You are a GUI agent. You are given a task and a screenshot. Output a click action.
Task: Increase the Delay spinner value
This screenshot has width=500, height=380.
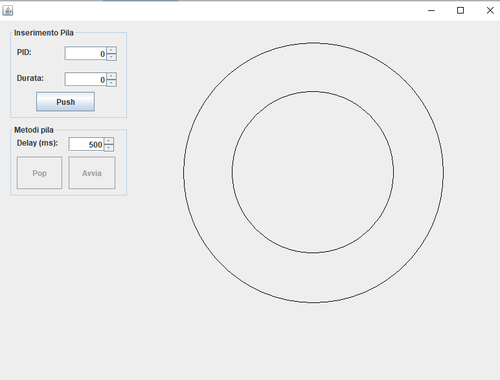pos(109,141)
